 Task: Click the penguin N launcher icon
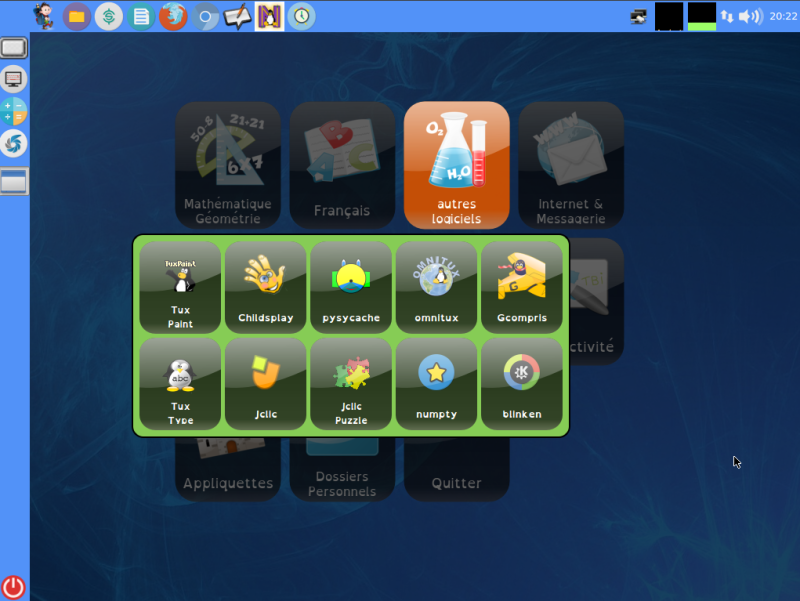(269, 16)
